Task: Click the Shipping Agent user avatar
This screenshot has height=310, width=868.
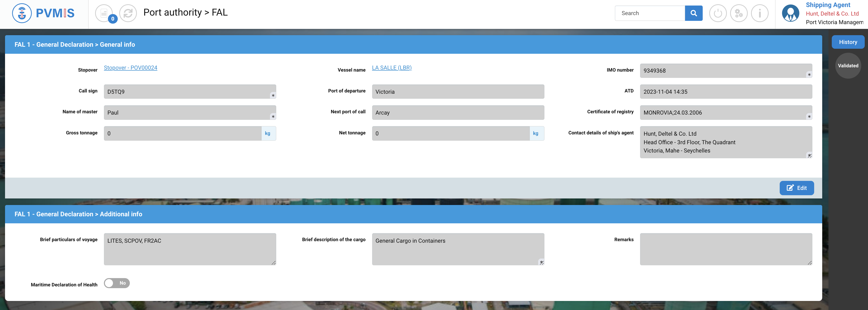Action: [x=791, y=13]
